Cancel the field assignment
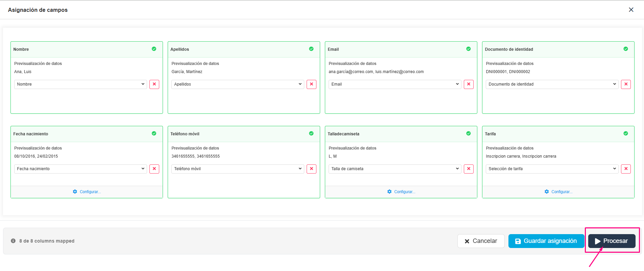The image size is (644, 271). pos(481,241)
